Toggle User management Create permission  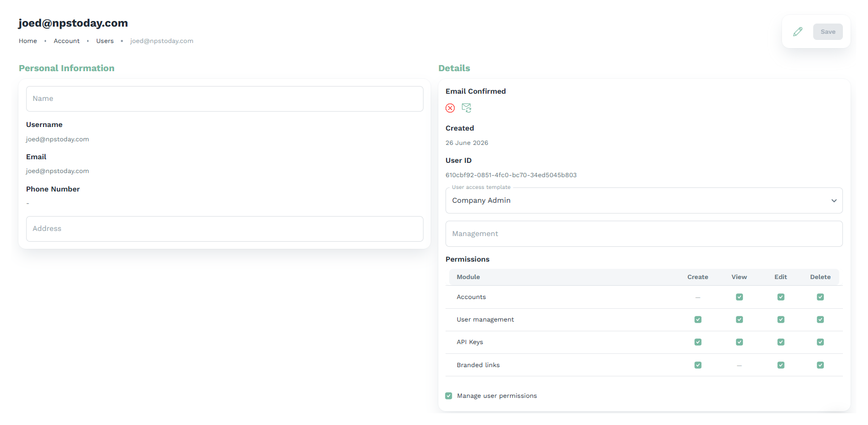(x=698, y=320)
